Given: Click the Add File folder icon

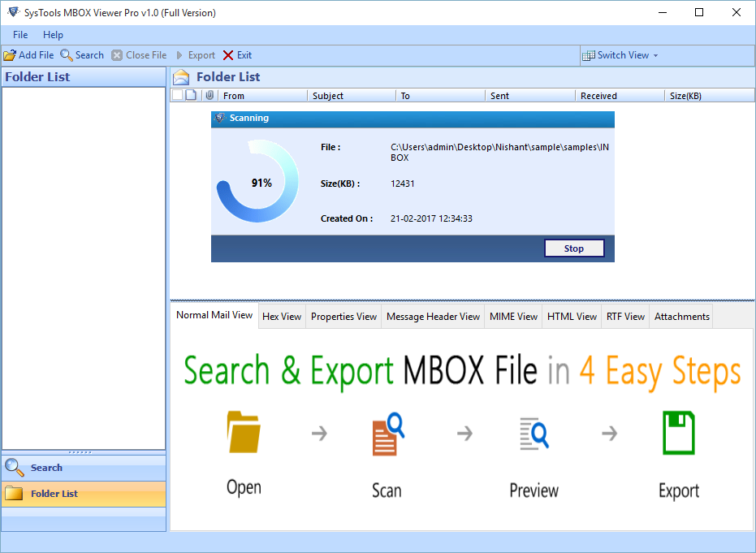Looking at the screenshot, I should coord(10,55).
